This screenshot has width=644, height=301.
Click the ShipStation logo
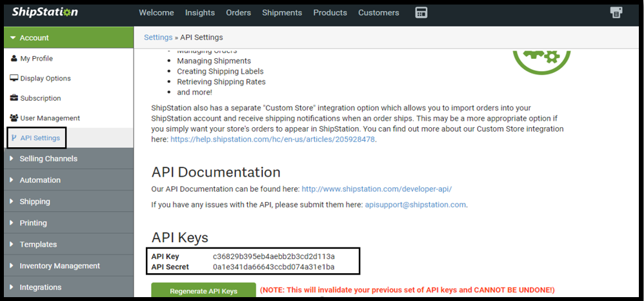pos(45,12)
